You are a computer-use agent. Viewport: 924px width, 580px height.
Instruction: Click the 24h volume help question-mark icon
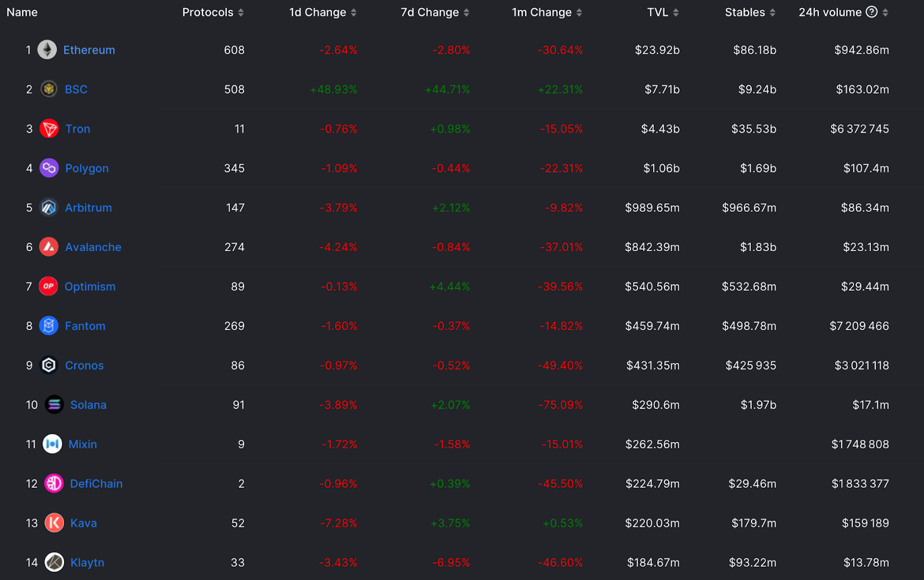[x=872, y=12]
